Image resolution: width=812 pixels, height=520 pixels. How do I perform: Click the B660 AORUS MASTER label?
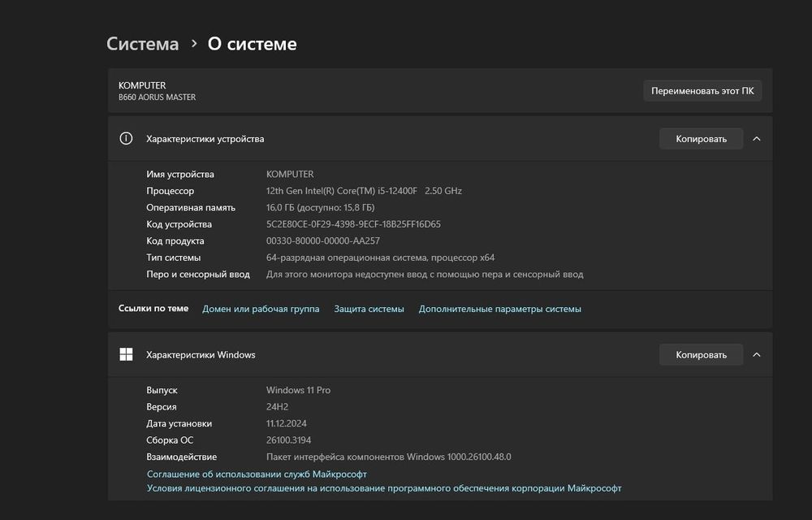(x=157, y=97)
